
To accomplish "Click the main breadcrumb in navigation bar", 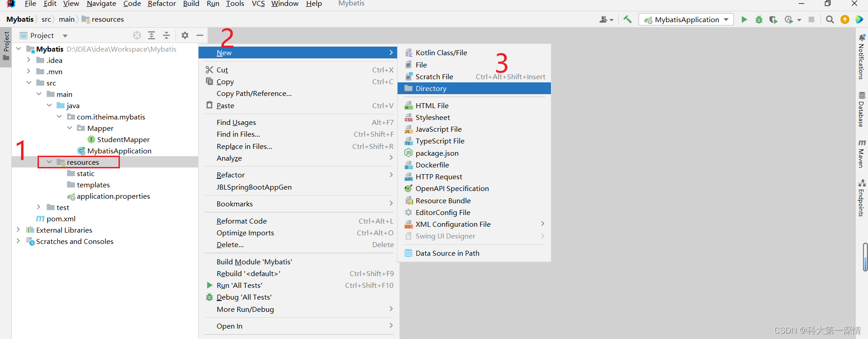I will [x=66, y=19].
